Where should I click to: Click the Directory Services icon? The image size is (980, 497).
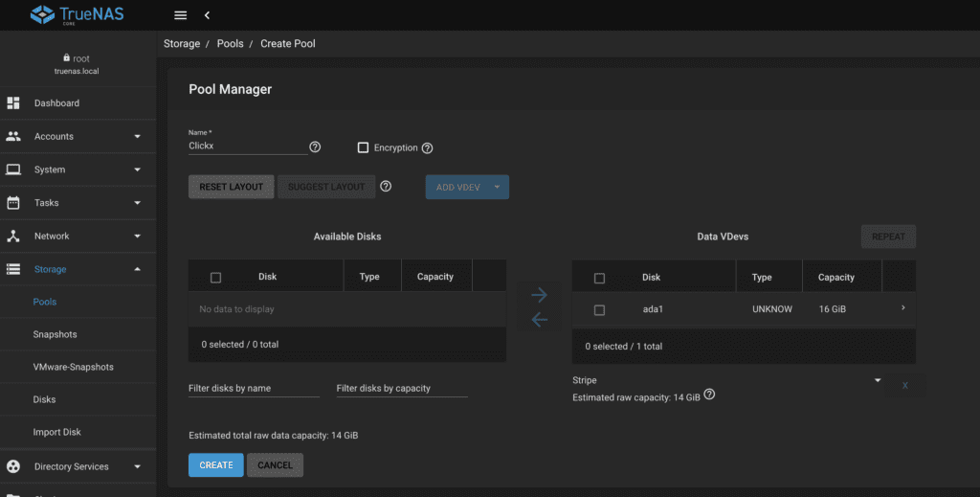click(x=13, y=466)
